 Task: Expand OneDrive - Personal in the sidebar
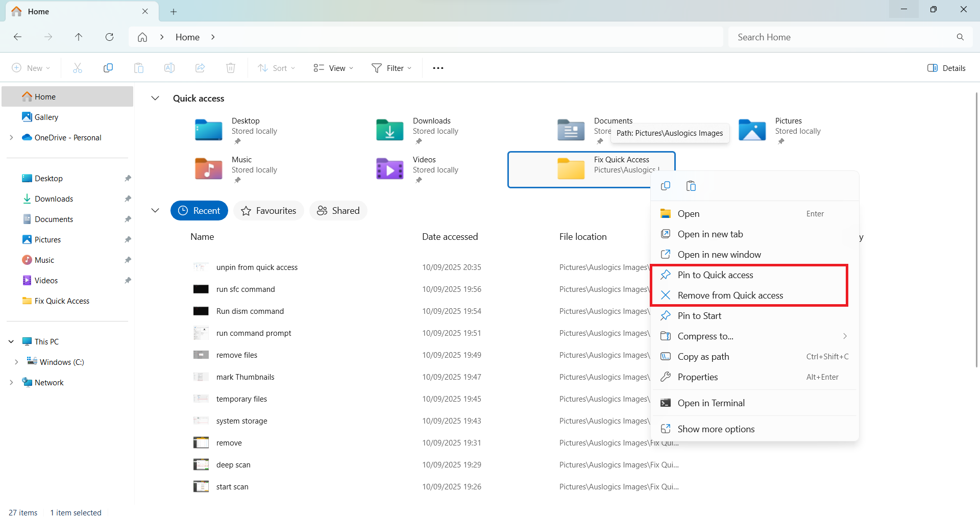11,137
